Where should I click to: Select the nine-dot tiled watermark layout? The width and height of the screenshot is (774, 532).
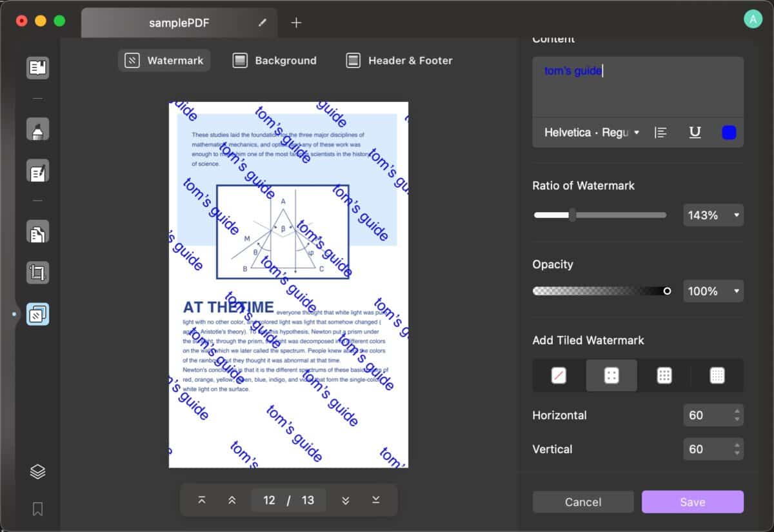pyautogui.click(x=664, y=375)
